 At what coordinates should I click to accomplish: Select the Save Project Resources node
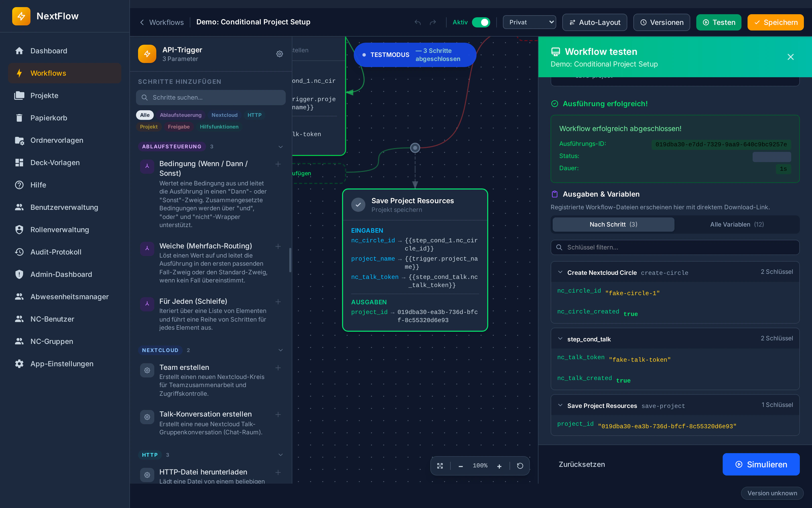click(x=415, y=260)
